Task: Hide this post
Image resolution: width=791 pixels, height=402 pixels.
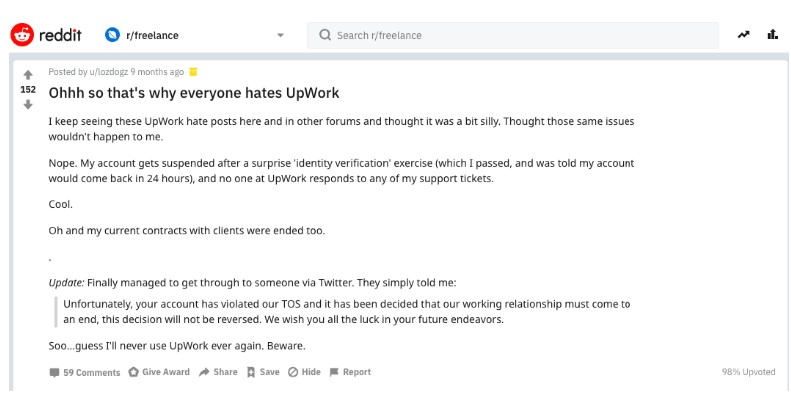Action: pyautogui.click(x=304, y=372)
